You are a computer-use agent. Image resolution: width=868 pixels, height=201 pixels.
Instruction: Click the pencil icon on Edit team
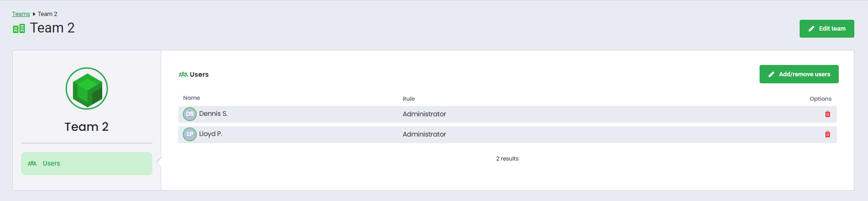pos(811,29)
